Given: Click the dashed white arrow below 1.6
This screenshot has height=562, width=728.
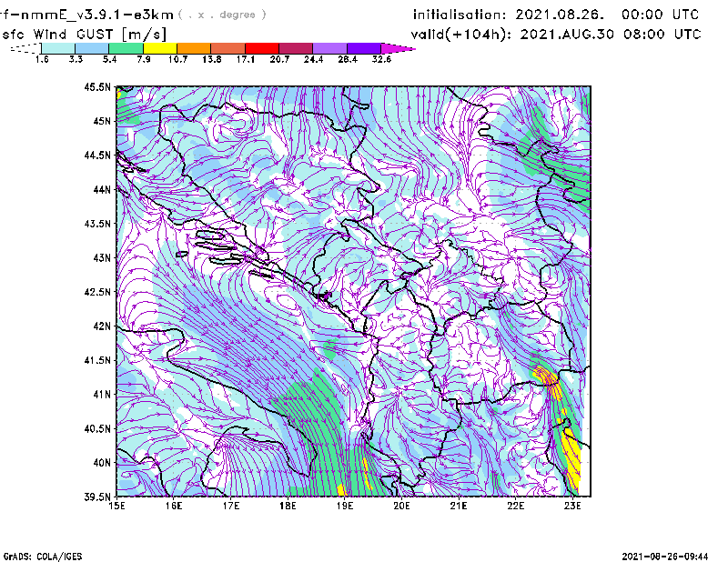Looking at the screenshot, I should click(25, 48).
